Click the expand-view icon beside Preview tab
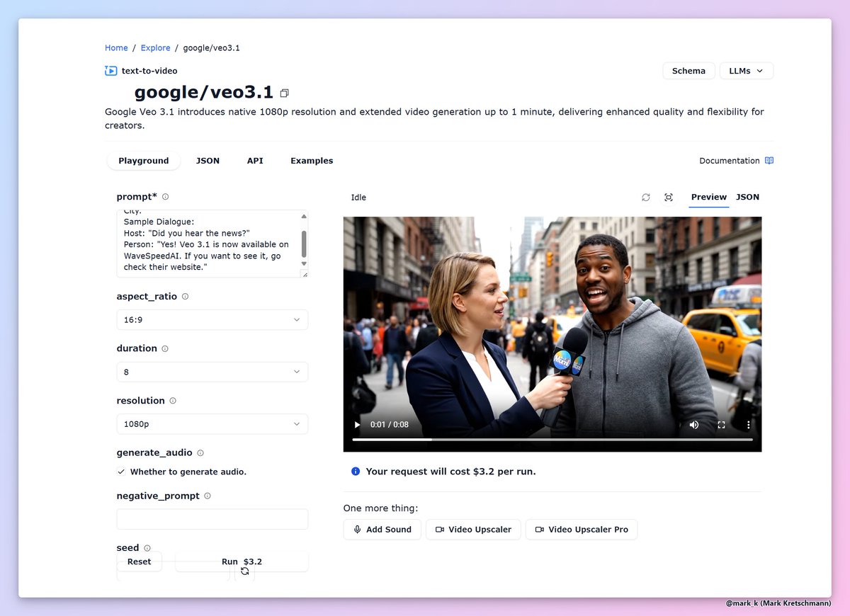850x616 pixels. (x=669, y=198)
